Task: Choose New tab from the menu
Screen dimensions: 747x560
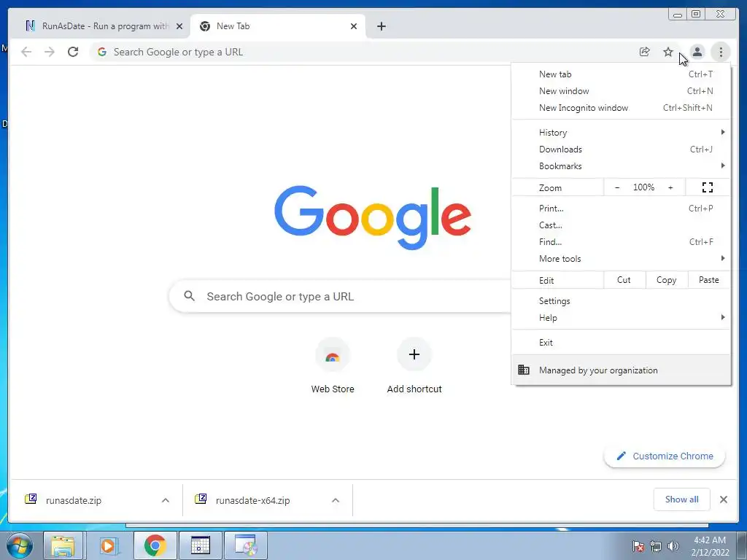Action: point(622,74)
